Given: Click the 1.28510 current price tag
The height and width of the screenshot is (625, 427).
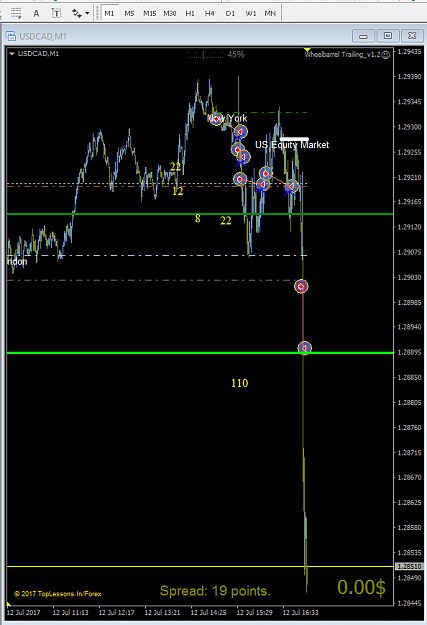Looking at the screenshot, I should click(409, 566).
